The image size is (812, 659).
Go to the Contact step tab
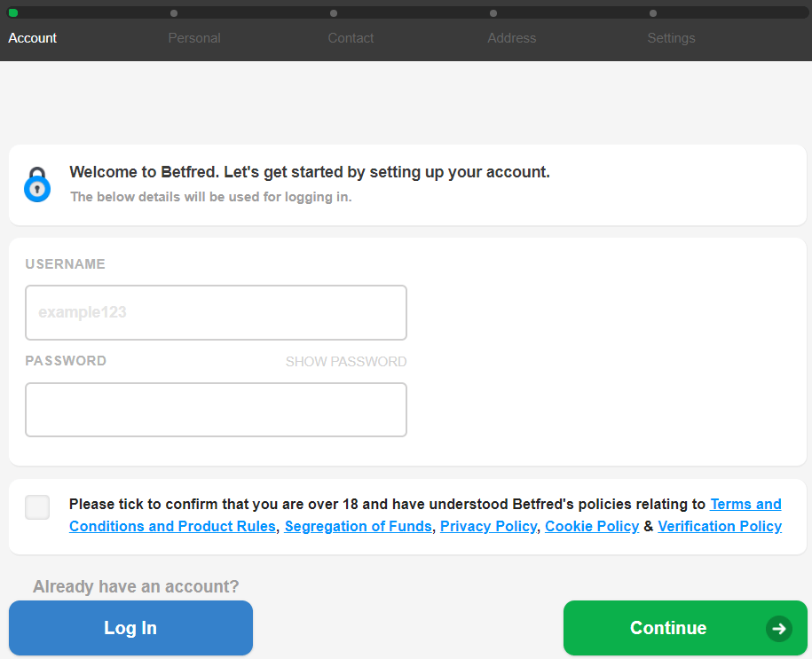(351, 38)
